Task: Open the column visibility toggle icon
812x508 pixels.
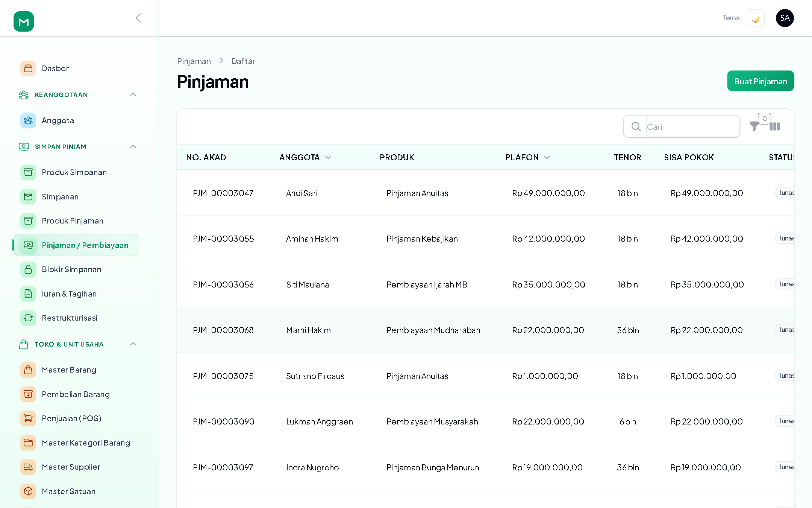Action: (775, 126)
